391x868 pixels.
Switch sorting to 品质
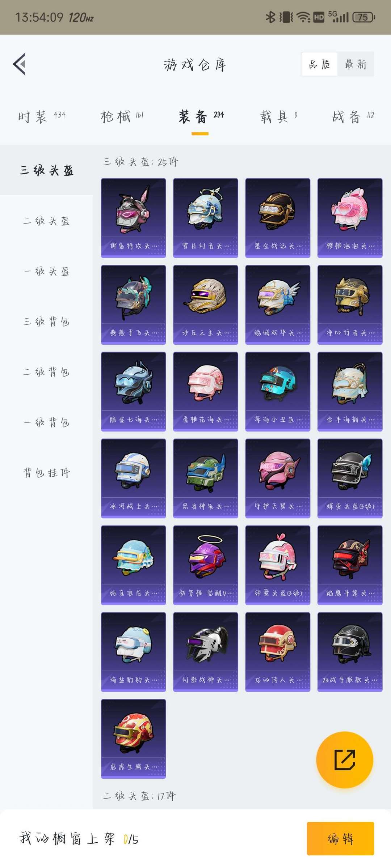(x=319, y=64)
